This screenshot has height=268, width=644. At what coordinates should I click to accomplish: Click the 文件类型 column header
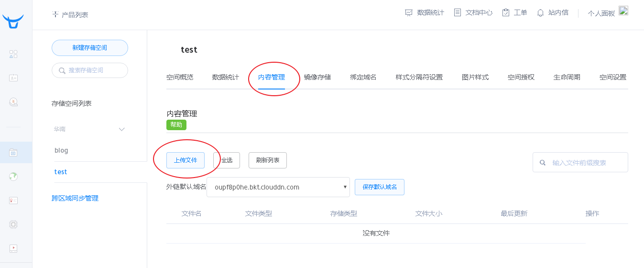pyautogui.click(x=259, y=213)
